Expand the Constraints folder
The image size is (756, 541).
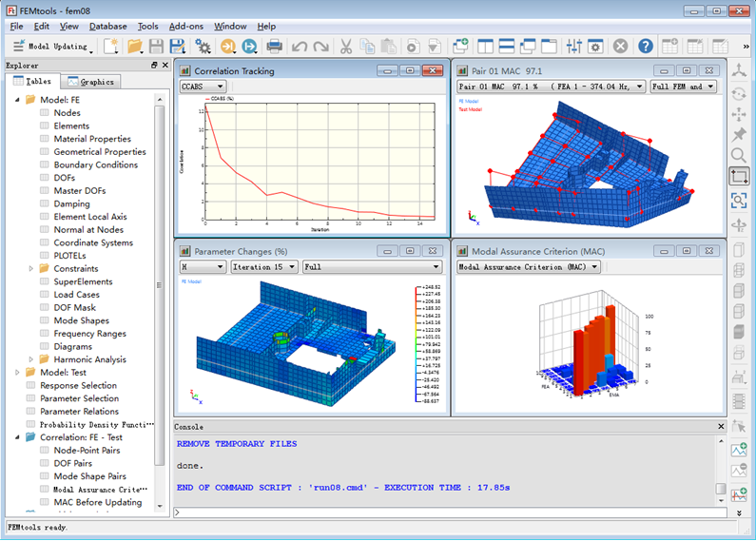(30, 268)
